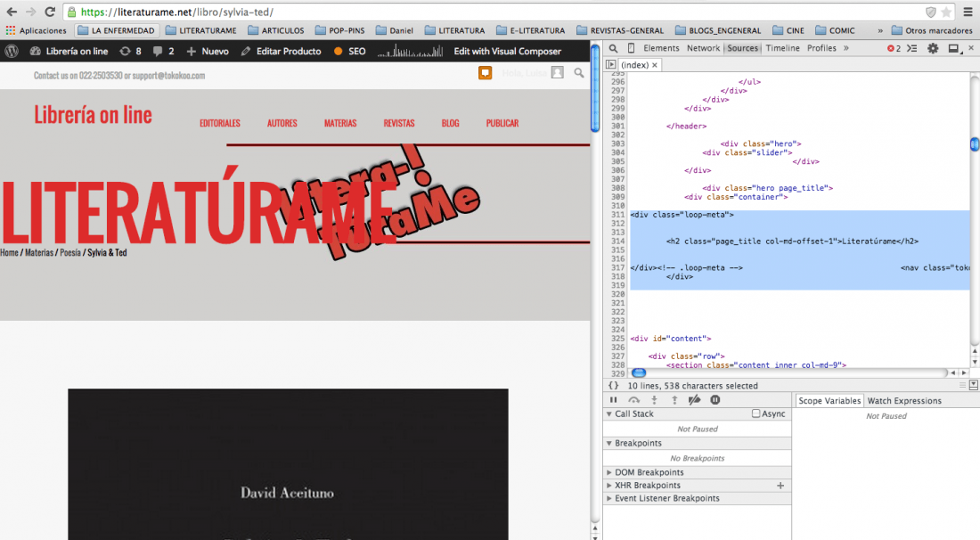Switch to the Profiles panel

tap(821, 48)
